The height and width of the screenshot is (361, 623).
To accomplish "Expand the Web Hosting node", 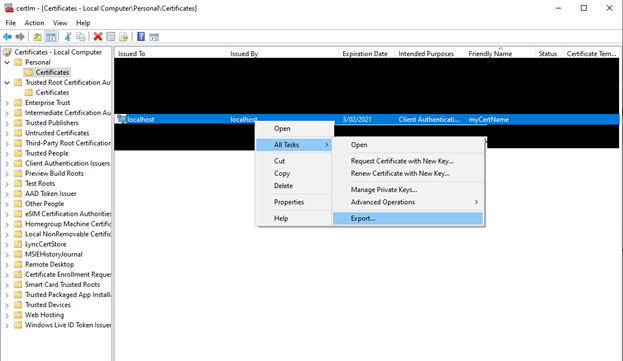I will 7,315.
